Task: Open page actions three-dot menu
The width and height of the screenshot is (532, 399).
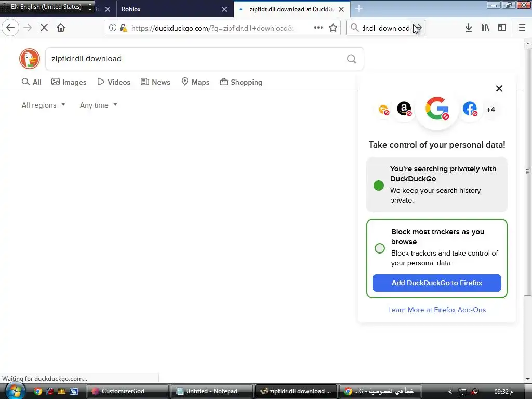Action: 318,28
